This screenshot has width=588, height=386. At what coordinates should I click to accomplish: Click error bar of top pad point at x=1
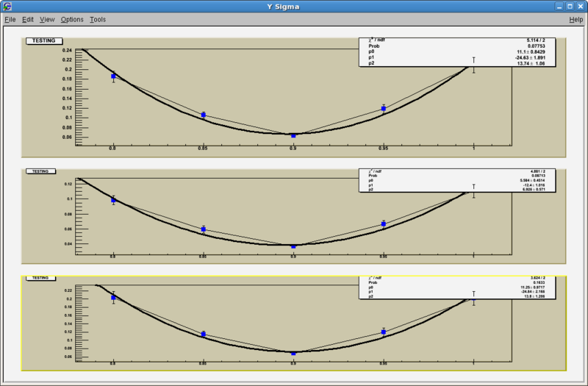pos(473,65)
